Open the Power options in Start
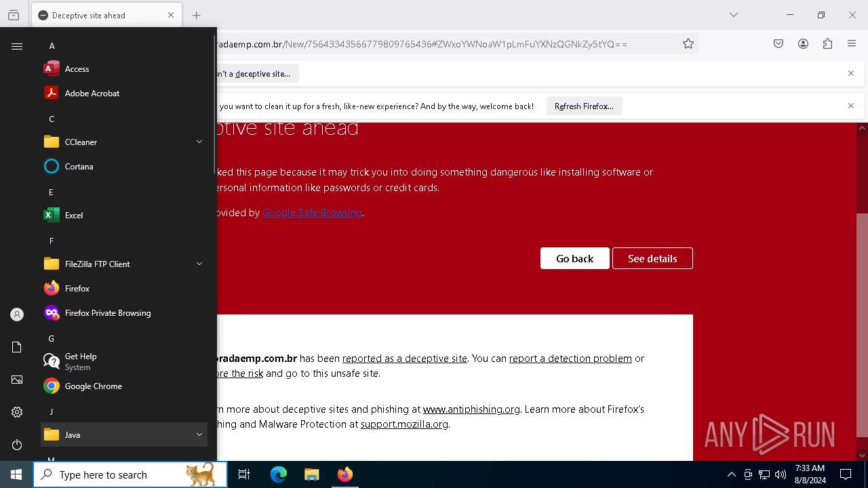868x488 pixels. [17, 445]
